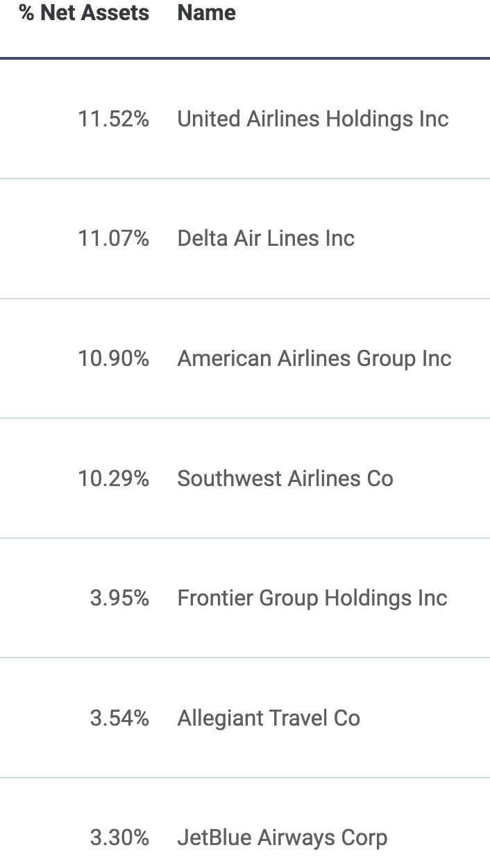Click the divider between United and Delta rows
This screenshot has width=490, height=868.
click(245, 178)
